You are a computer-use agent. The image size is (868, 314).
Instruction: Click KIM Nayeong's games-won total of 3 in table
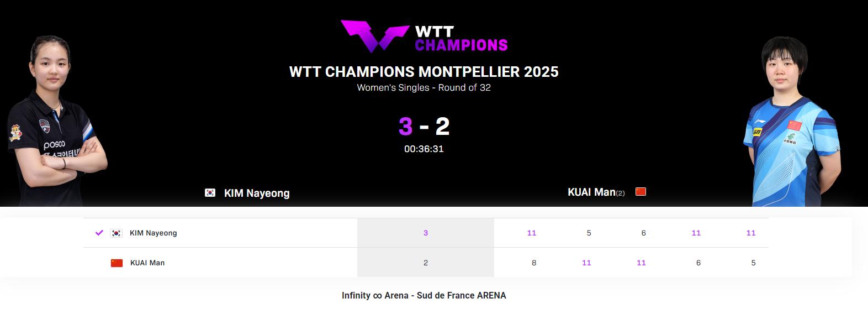[x=426, y=233]
